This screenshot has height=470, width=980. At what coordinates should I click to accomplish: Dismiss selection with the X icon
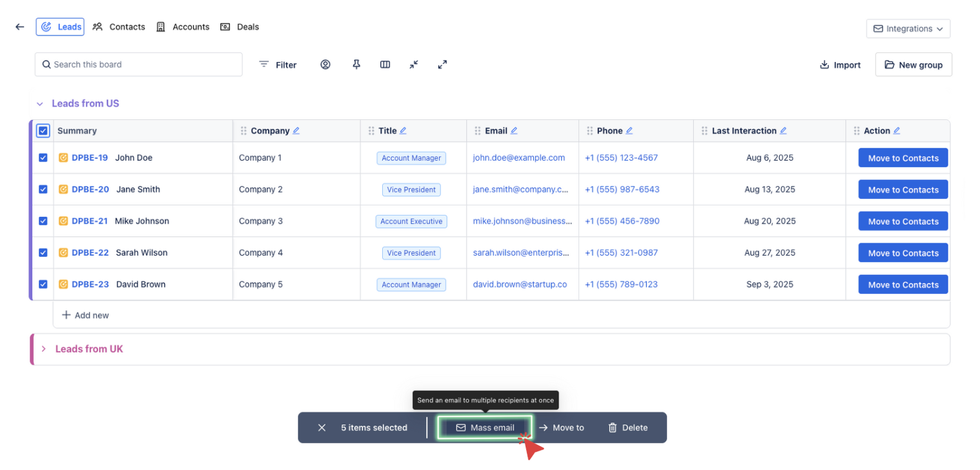[322, 427]
